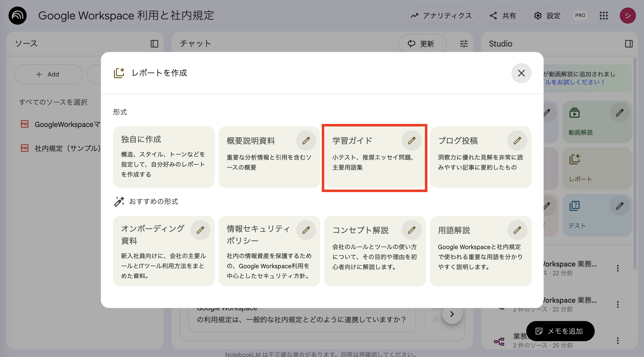This screenshot has width=644, height=357.
Task: Collapse the Studio panel with its toggle icon
Action: (x=629, y=43)
